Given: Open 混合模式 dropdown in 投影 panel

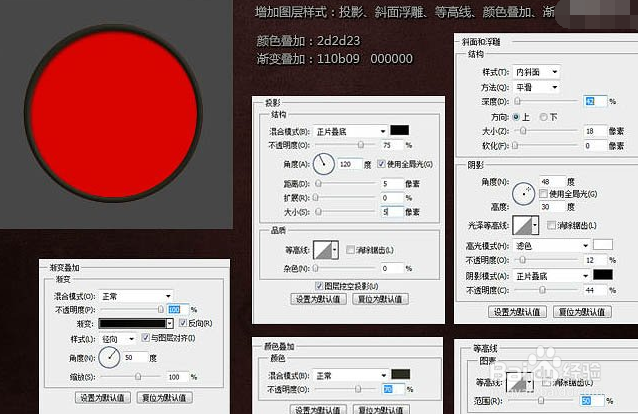Looking at the screenshot, I should [x=350, y=131].
